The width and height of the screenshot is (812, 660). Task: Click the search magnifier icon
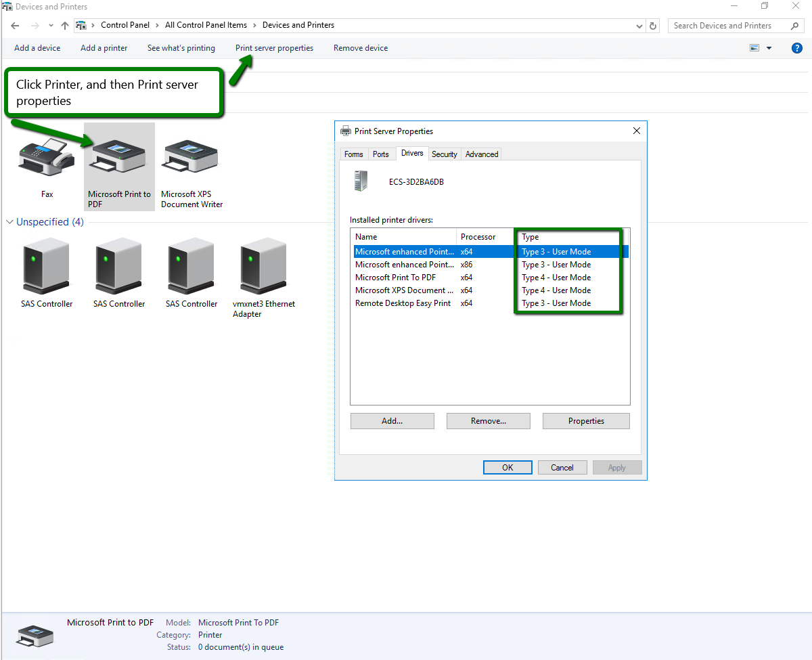(794, 25)
